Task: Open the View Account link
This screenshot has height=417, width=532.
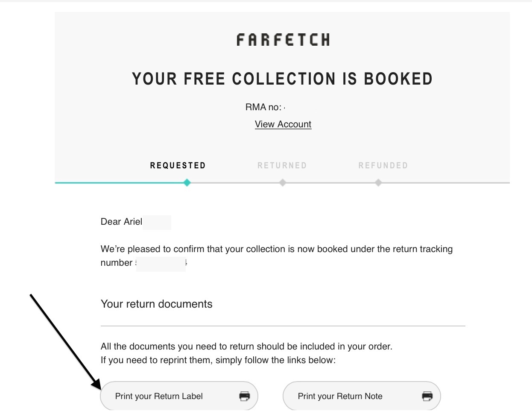Action: pos(283,124)
